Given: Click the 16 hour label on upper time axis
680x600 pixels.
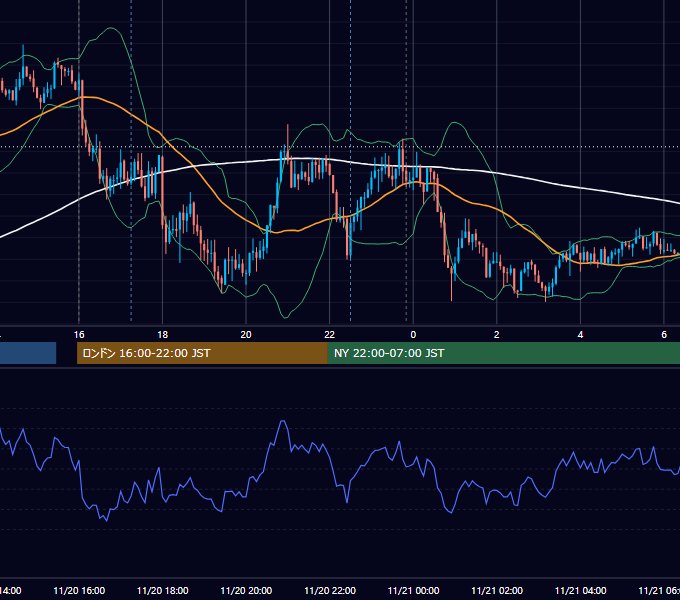Looking at the screenshot, I should click(x=79, y=335).
